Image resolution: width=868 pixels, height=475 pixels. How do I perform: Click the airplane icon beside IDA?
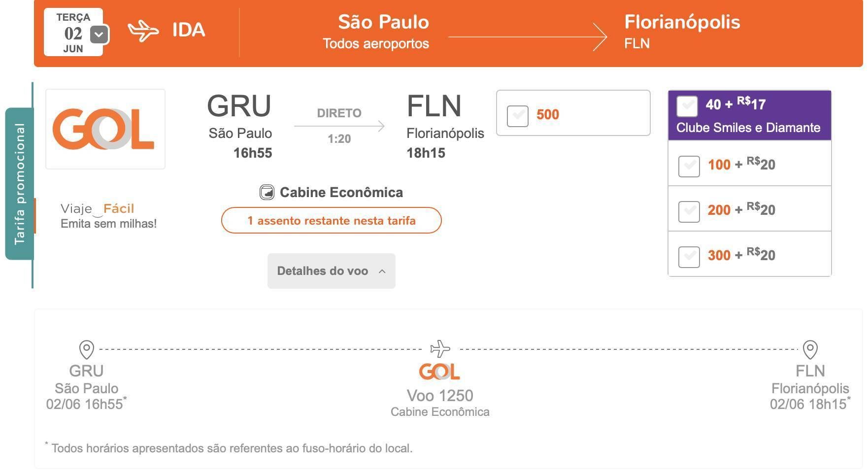tap(143, 31)
